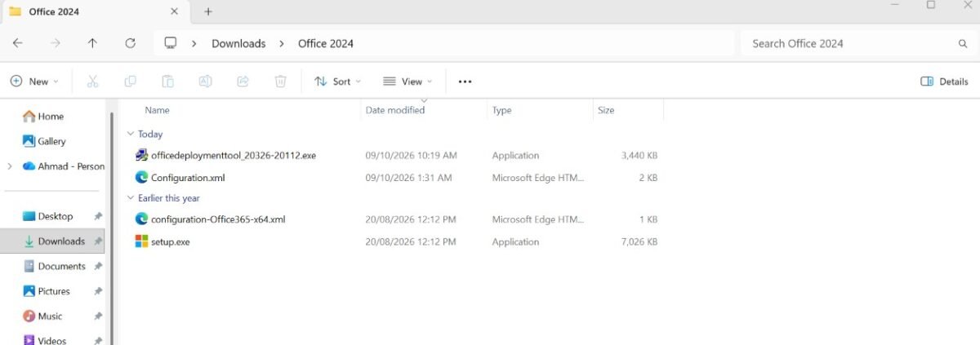
Task: Sort by Size column header
Action: (x=606, y=110)
